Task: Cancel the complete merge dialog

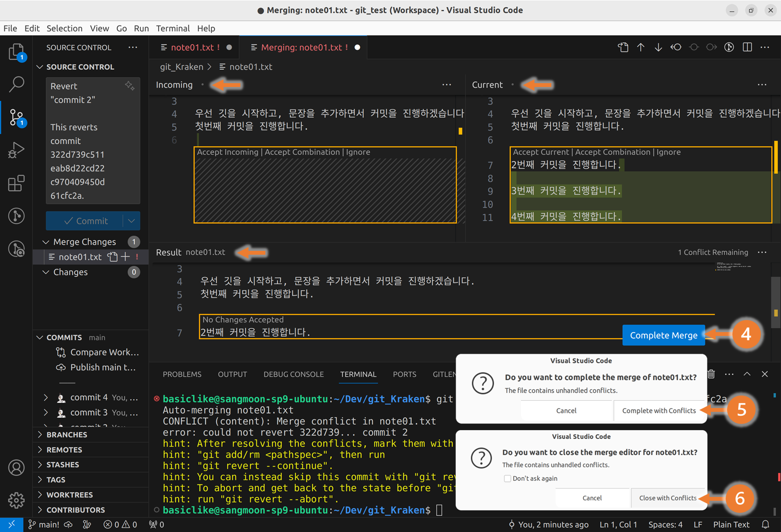Action: click(x=566, y=410)
